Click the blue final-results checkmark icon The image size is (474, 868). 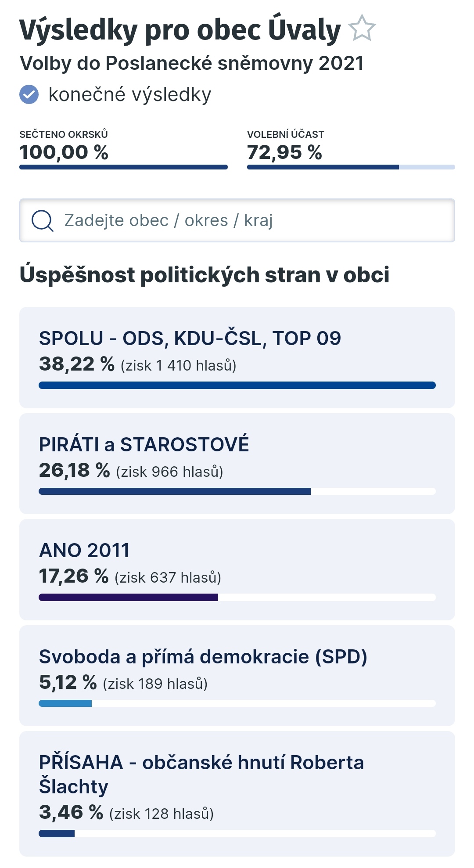[29, 94]
